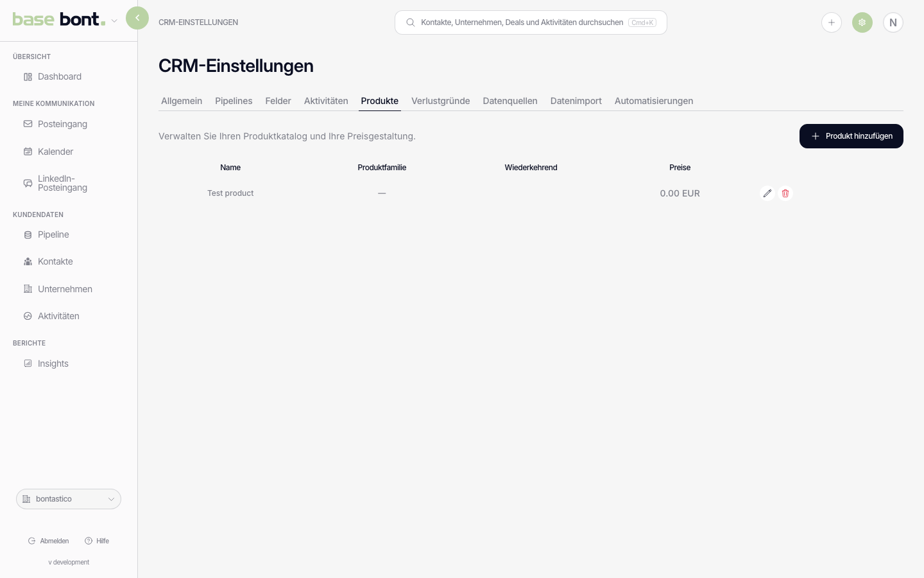Open LinkedIn-Posteingang
Screen dimensions: 924x578
[x=62, y=183]
